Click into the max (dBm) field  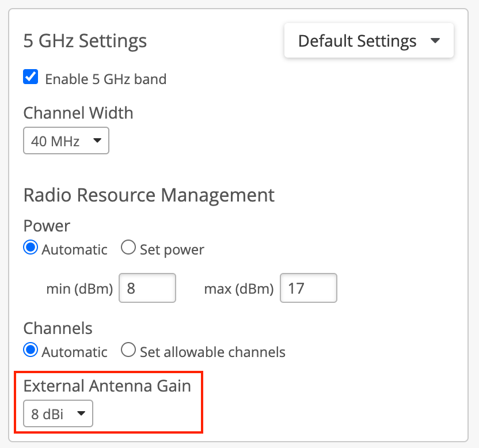click(308, 288)
